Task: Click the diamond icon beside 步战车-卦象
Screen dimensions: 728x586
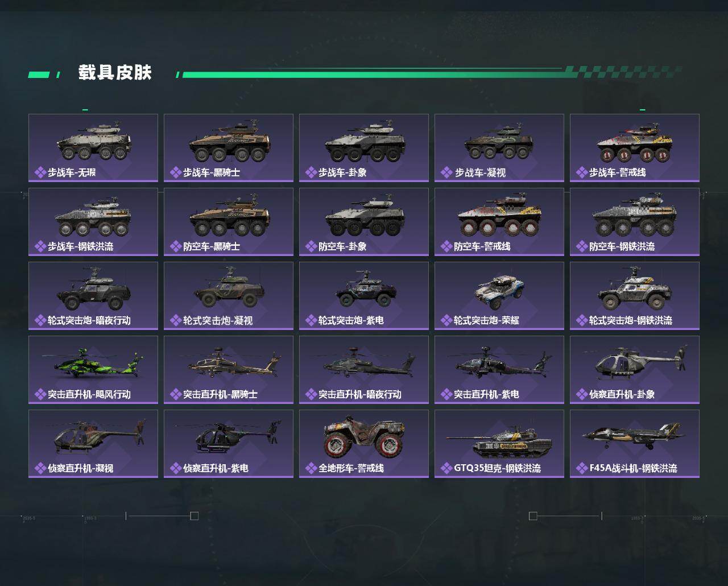Action: [311, 172]
